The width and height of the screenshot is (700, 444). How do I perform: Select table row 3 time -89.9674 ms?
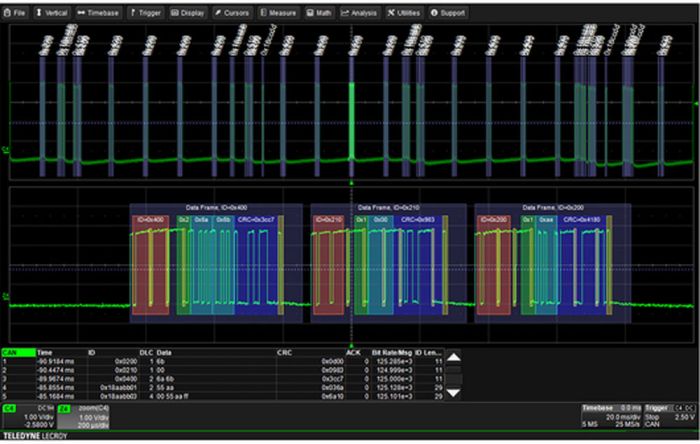(56, 379)
